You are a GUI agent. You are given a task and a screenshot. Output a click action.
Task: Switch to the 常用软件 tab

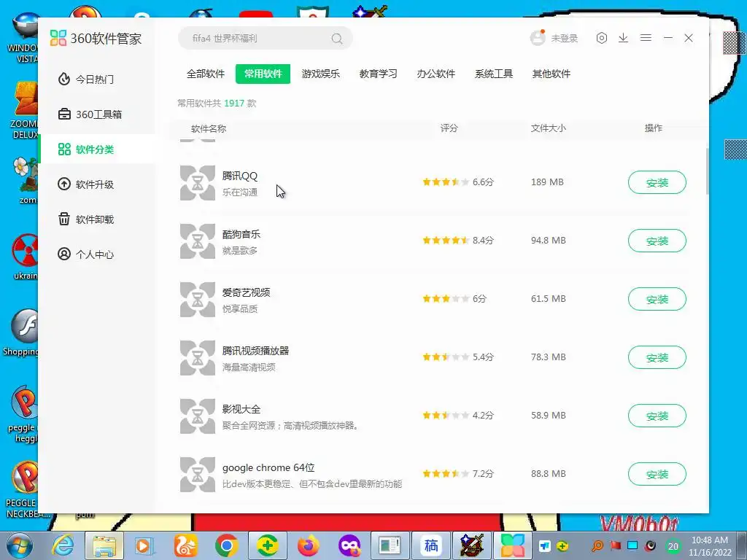tap(263, 74)
